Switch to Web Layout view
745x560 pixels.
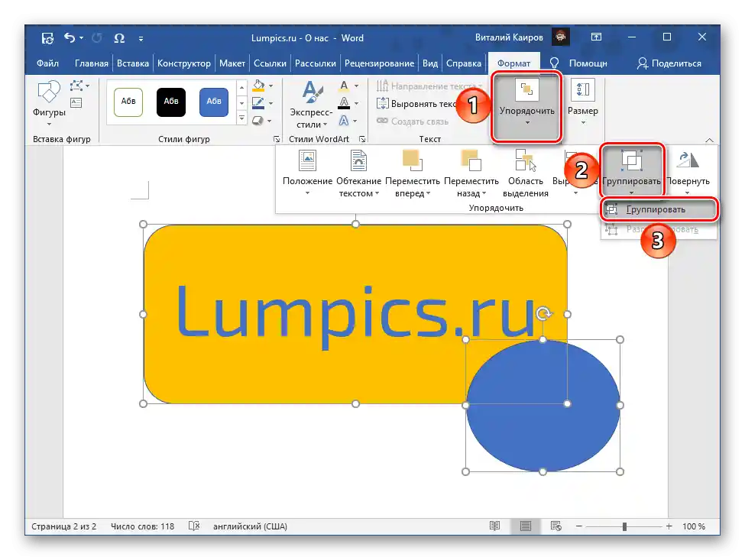tap(556, 526)
